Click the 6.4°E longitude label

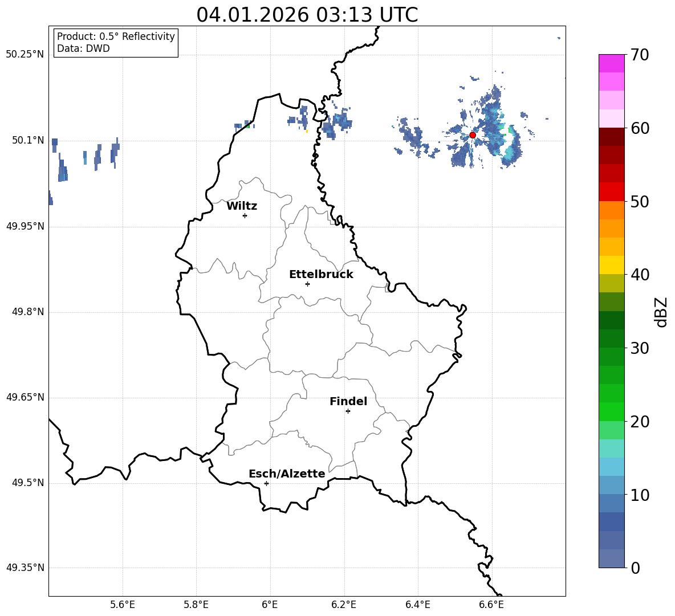417,605
